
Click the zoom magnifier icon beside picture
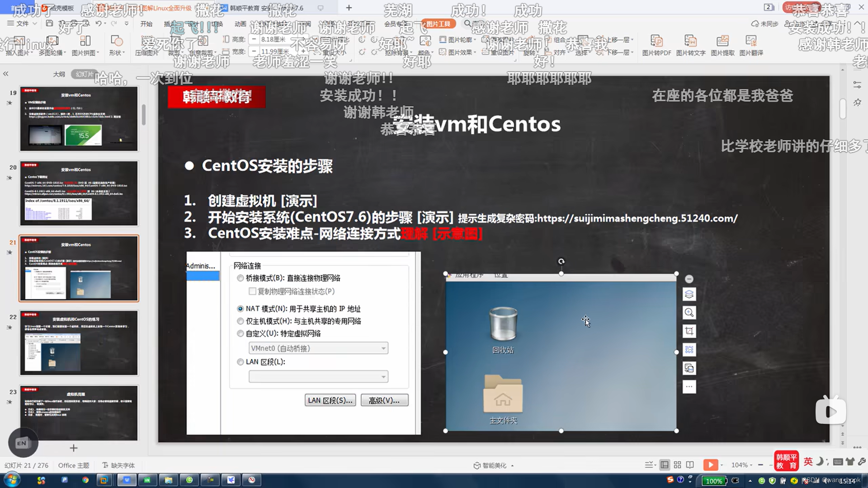tap(689, 313)
